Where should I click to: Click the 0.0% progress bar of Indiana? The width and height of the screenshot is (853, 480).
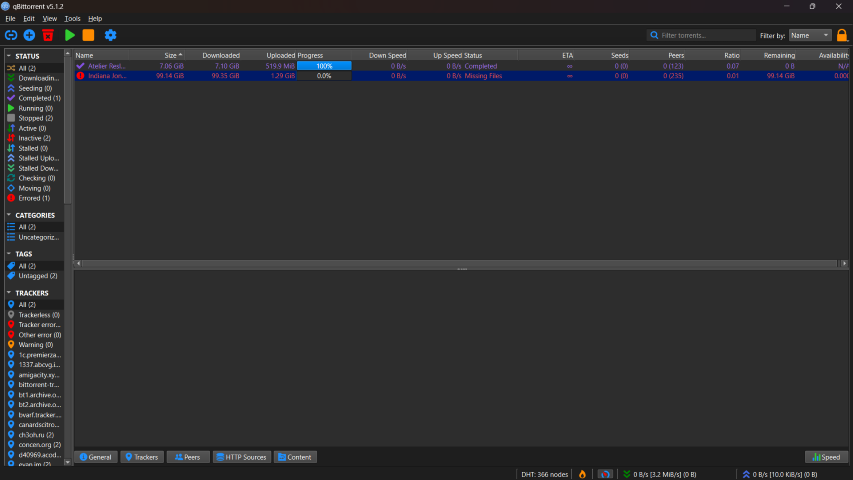pyautogui.click(x=324, y=76)
